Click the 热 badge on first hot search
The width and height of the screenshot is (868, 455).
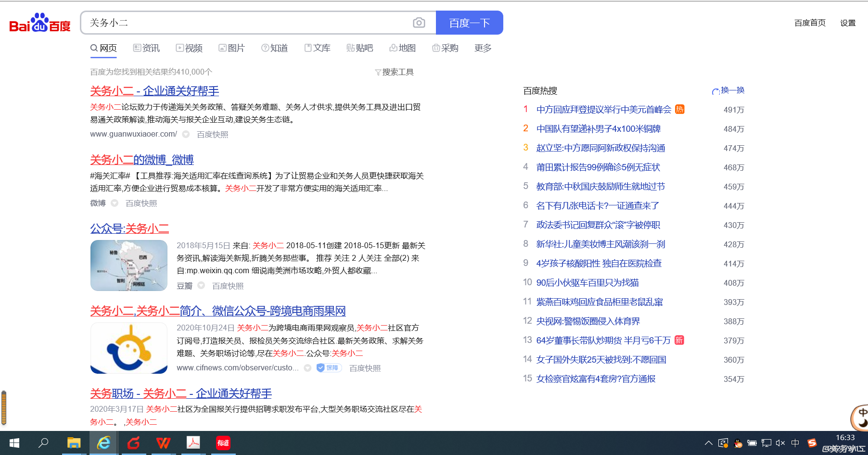(x=679, y=109)
